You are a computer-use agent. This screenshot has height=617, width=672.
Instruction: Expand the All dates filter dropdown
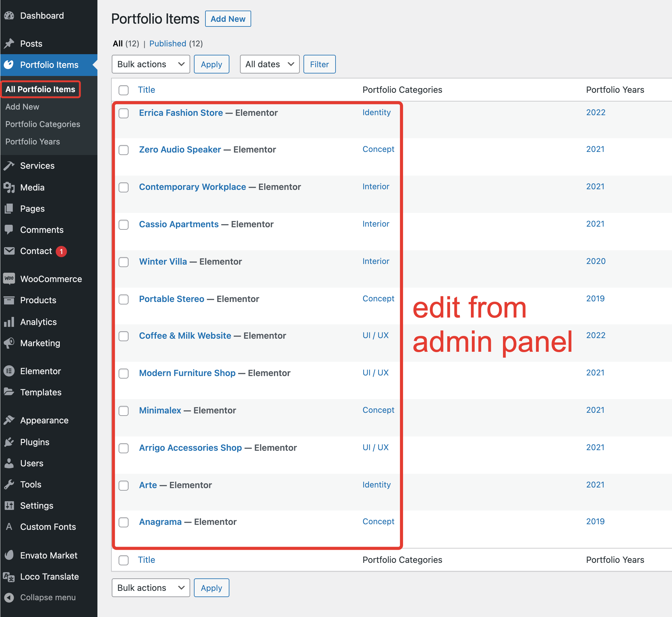pos(270,64)
